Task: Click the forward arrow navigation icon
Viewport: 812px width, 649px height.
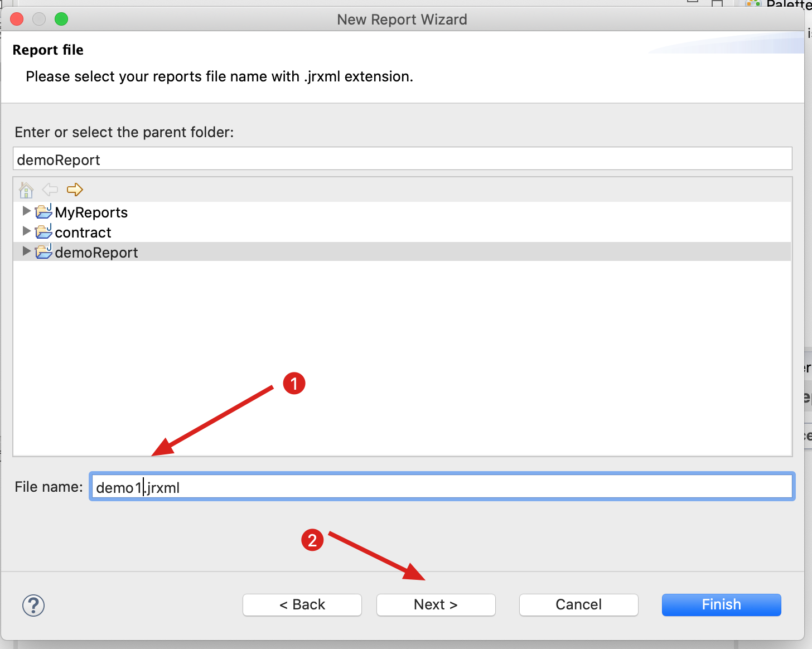Action: 74,190
